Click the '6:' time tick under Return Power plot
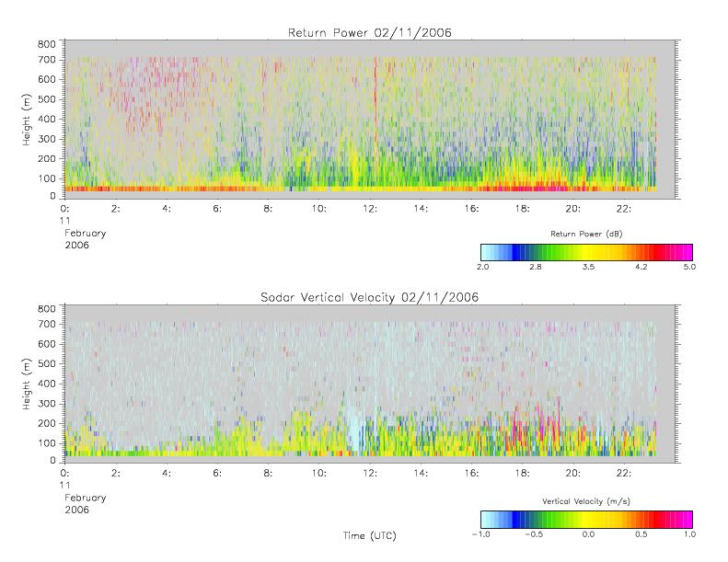The height and width of the screenshot is (562, 728). click(x=217, y=209)
